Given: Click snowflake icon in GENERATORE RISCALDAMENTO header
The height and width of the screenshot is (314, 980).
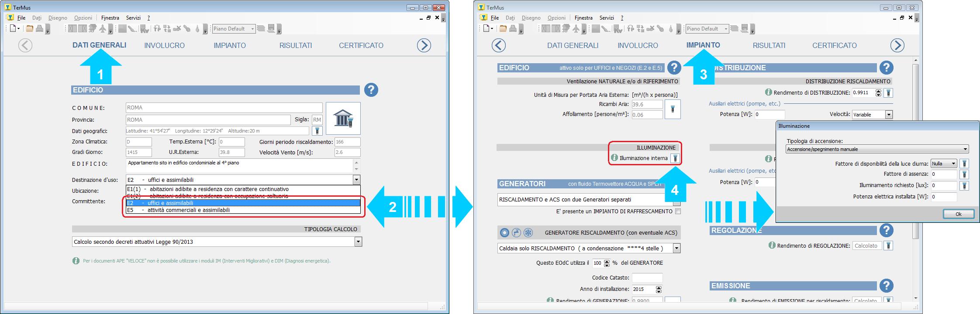Looking at the screenshot, I should coord(528,233).
